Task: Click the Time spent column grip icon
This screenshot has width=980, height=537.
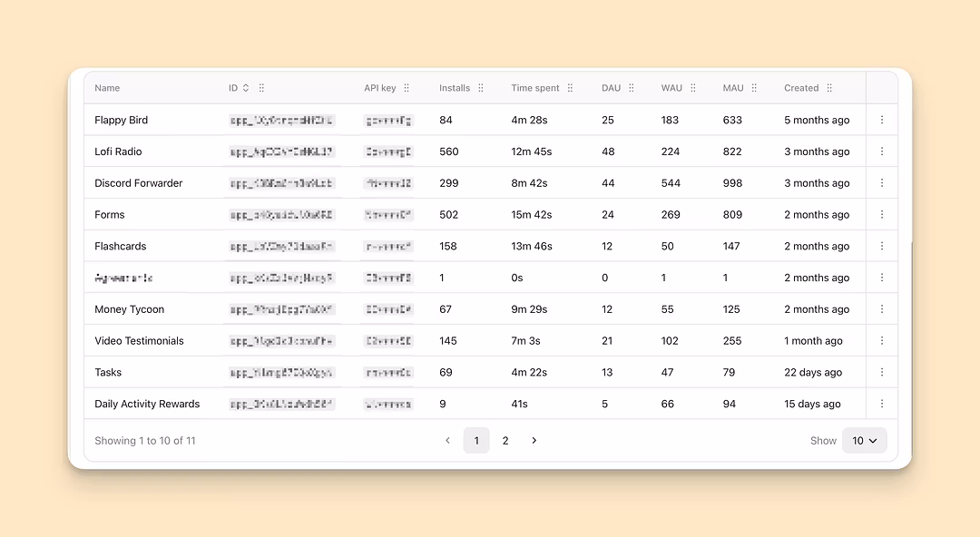Action: (570, 88)
